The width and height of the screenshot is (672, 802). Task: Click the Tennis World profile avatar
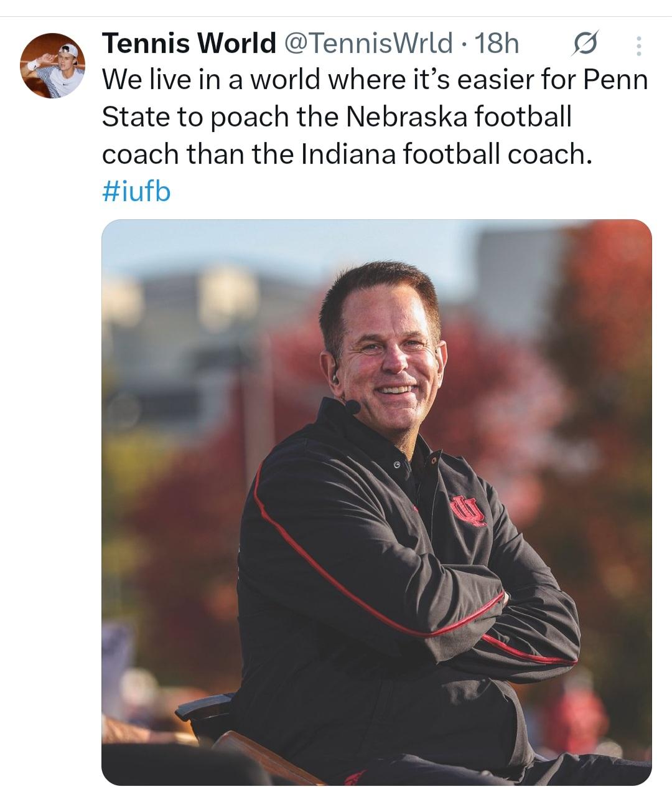tap(52, 66)
